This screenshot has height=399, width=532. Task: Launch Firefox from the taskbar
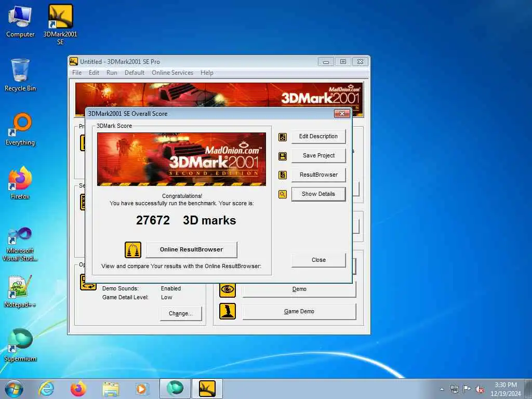[78, 389]
